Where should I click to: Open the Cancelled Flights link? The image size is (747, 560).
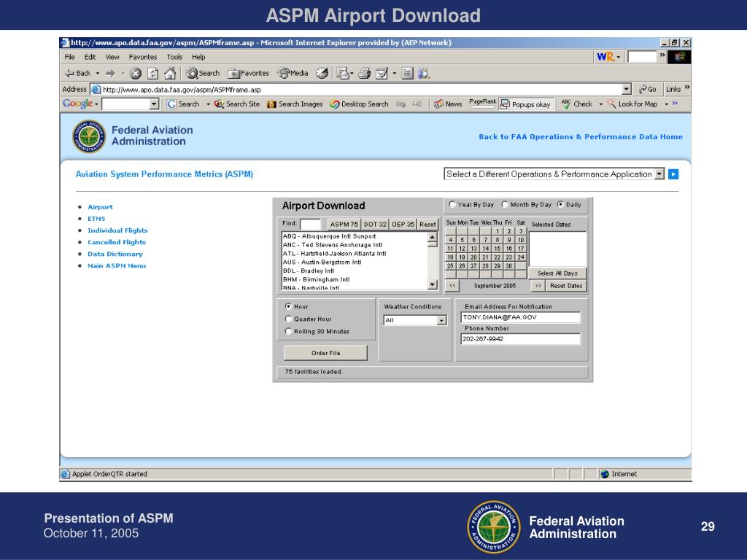(117, 242)
